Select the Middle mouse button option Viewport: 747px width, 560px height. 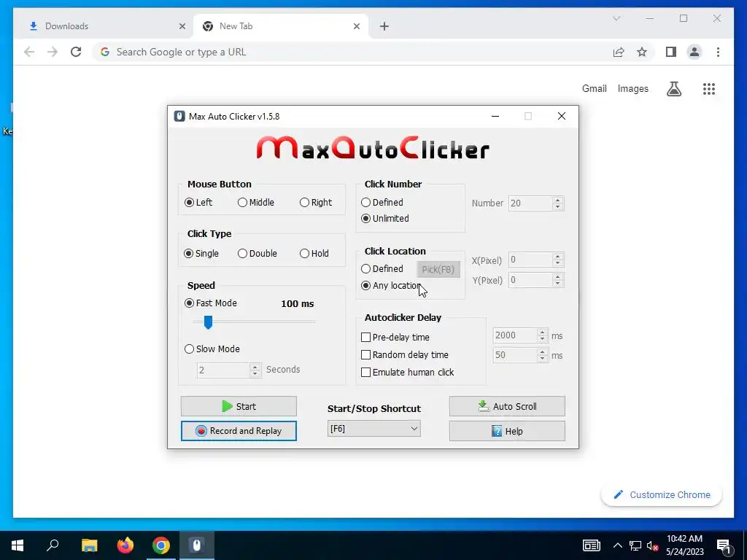point(256,203)
